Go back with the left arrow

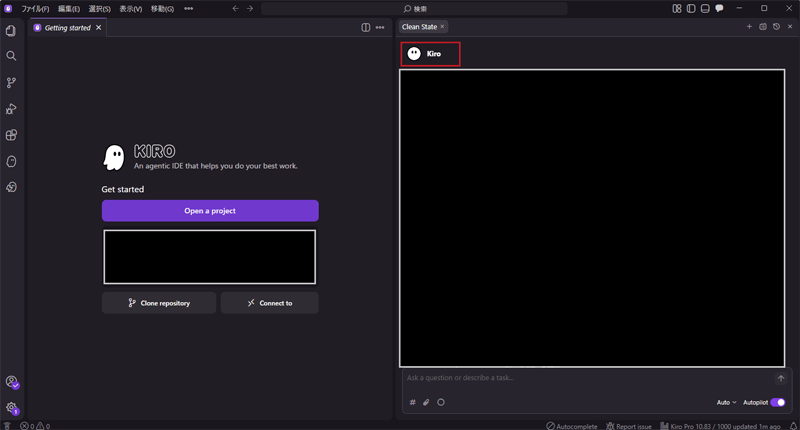235,8
